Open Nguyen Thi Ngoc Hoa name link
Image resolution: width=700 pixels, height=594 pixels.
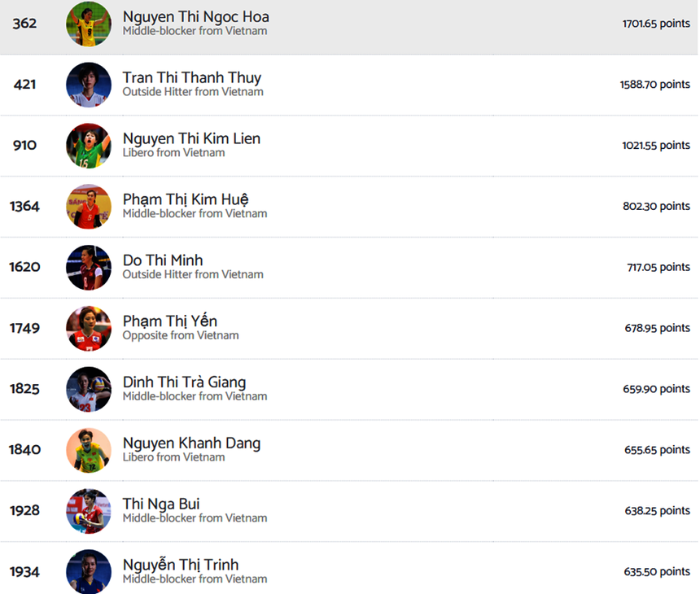tap(195, 17)
